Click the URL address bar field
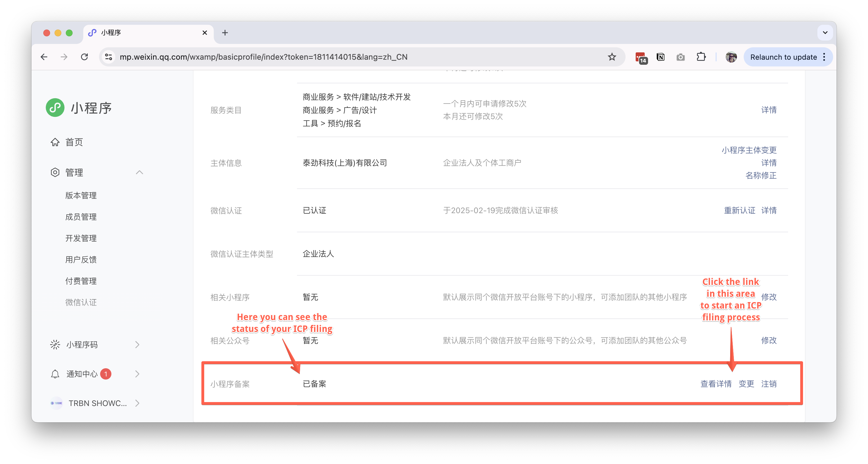The height and width of the screenshot is (464, 868). (337, 57)
